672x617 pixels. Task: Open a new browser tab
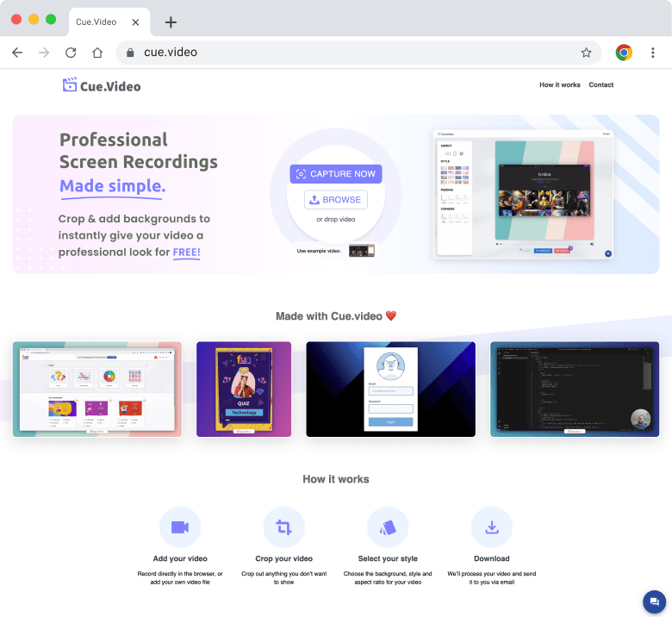point(171,22)
